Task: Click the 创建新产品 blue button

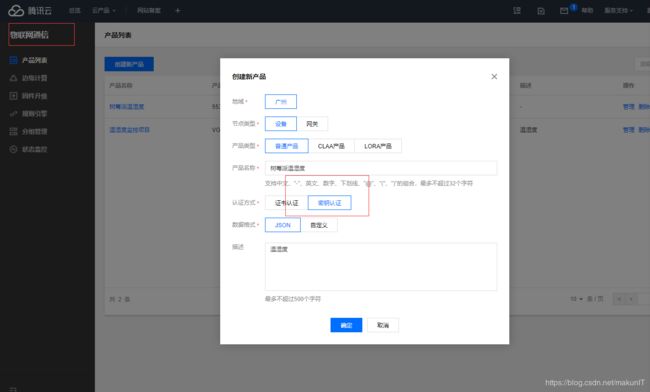Action: 129,64
